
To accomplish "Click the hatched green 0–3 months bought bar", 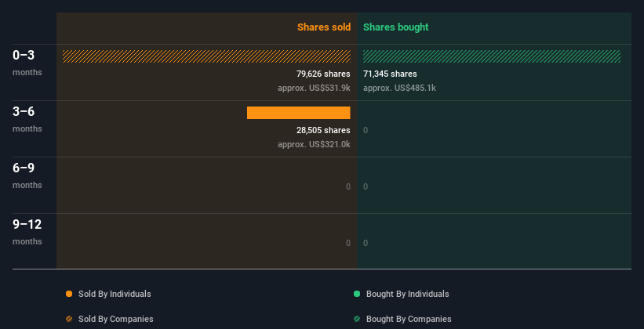I will 492,56.
